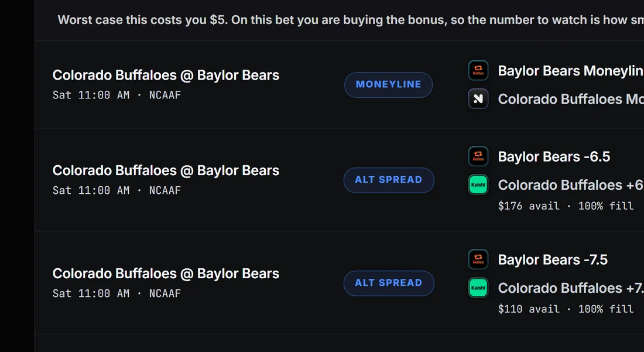Open the Baylor Bears -7.5 leg
Image resolution: width=644 pixels, height=352 pixels.
point(553,259)
